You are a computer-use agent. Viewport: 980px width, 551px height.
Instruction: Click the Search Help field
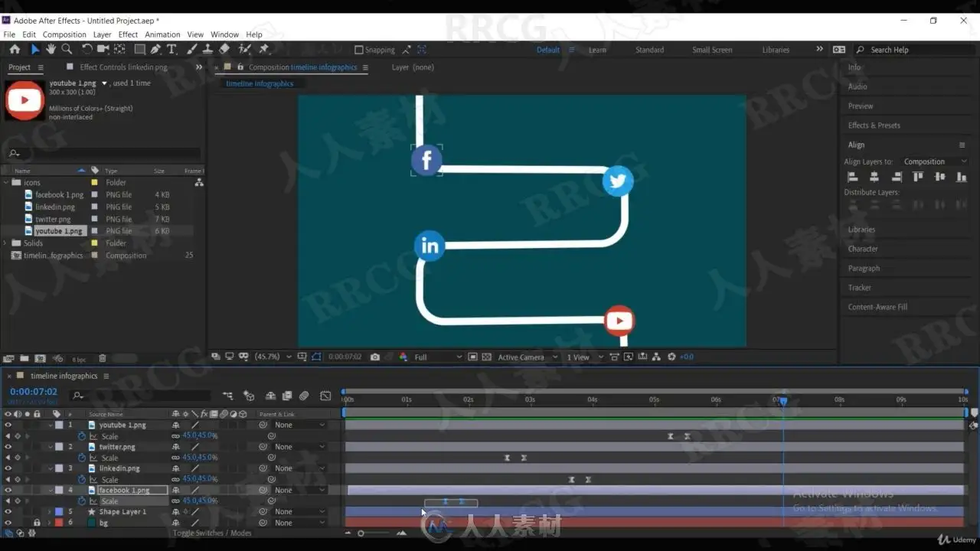click(917, 50)
